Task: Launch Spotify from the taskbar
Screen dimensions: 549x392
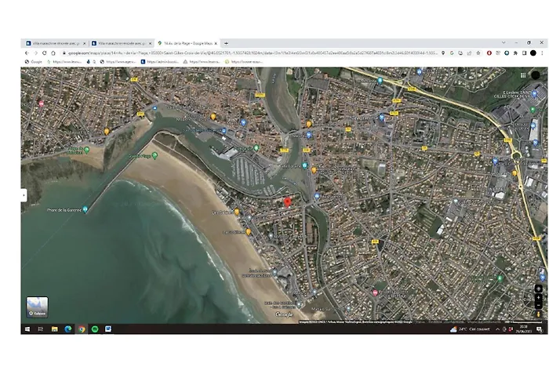Action: pyautogui.click(x=95, y=328)
